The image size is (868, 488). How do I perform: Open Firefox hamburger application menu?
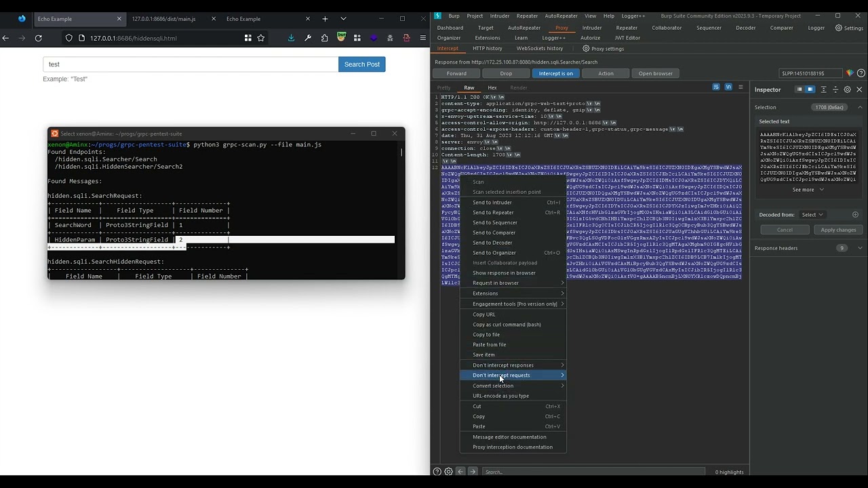(422, 38)
